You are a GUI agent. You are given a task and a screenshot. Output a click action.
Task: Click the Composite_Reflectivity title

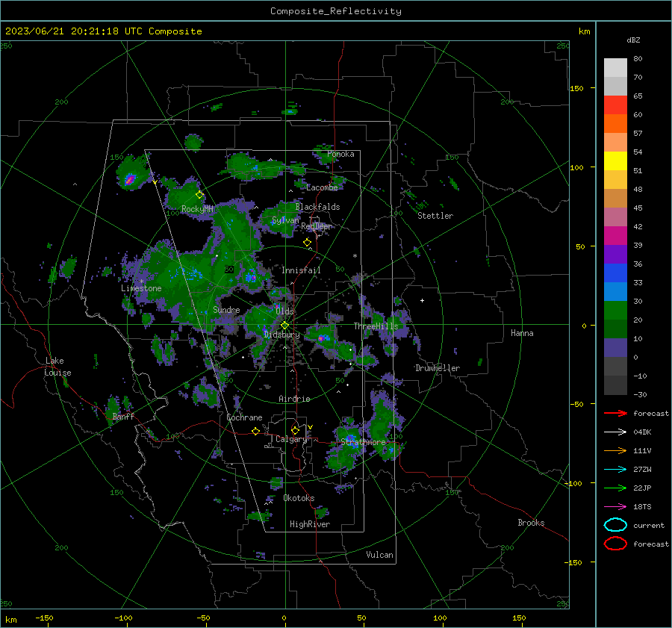(335, 11)
